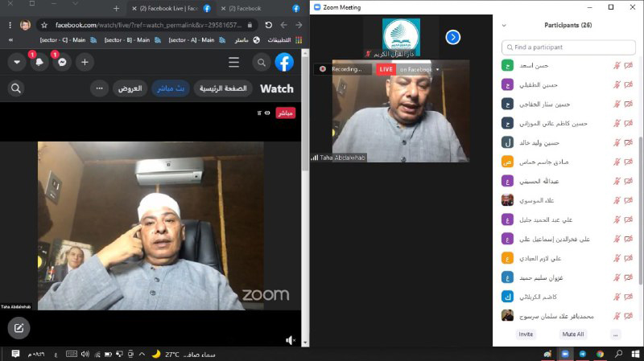
Task: Toggle microphone for حسين الطفيلي
Action: (617, 85)
